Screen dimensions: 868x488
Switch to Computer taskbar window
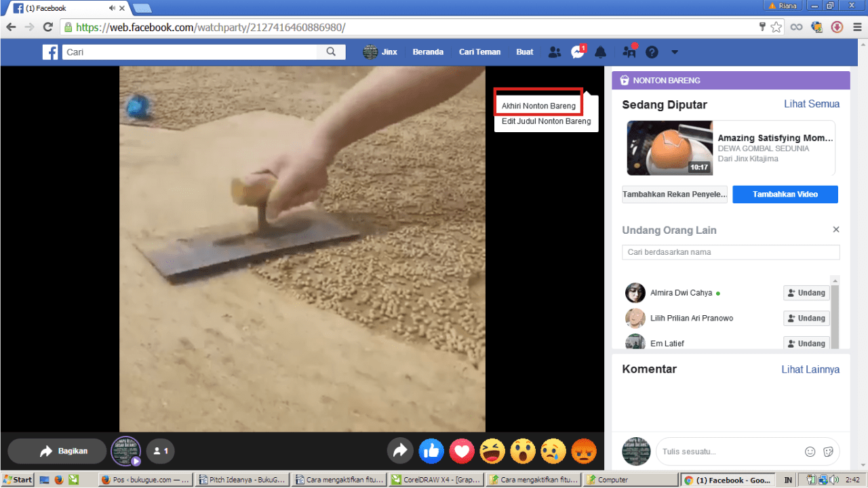coord(629,480)
